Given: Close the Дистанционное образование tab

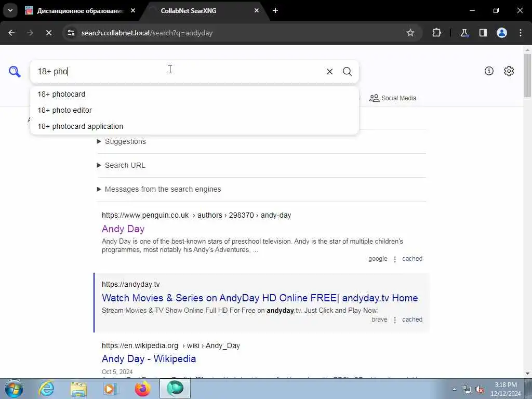Looking at the screenshot, I should point(133,10).
